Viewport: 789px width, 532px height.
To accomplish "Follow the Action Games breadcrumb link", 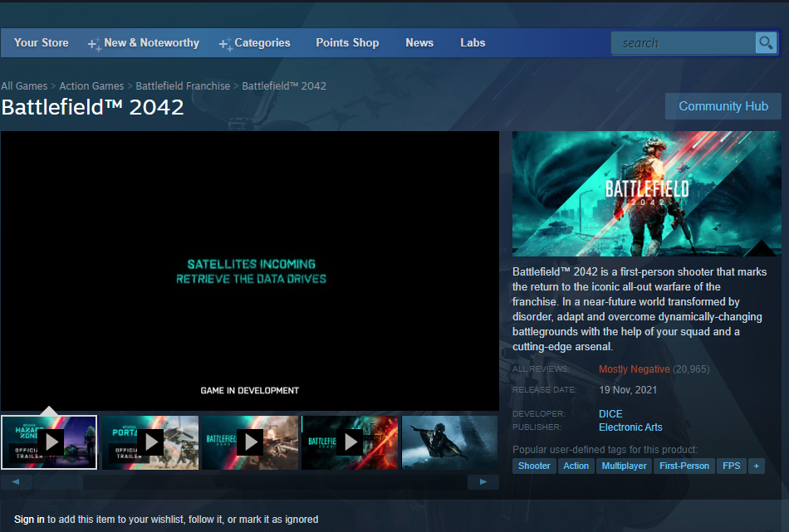I will pyautogui.click(x=91, y=86).
